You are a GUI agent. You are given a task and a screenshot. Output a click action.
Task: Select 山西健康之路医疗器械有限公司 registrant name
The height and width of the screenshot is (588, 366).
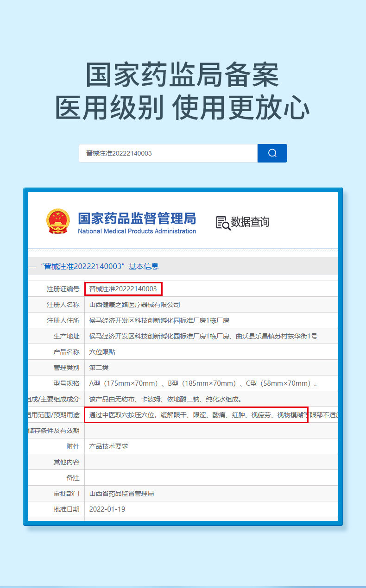[x=135, y=305]
